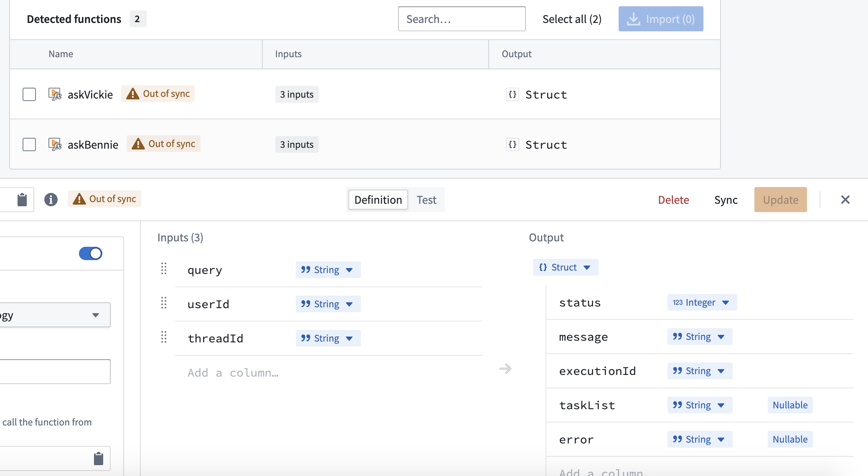Grab the drag handle for query input

tap(164, 268)
